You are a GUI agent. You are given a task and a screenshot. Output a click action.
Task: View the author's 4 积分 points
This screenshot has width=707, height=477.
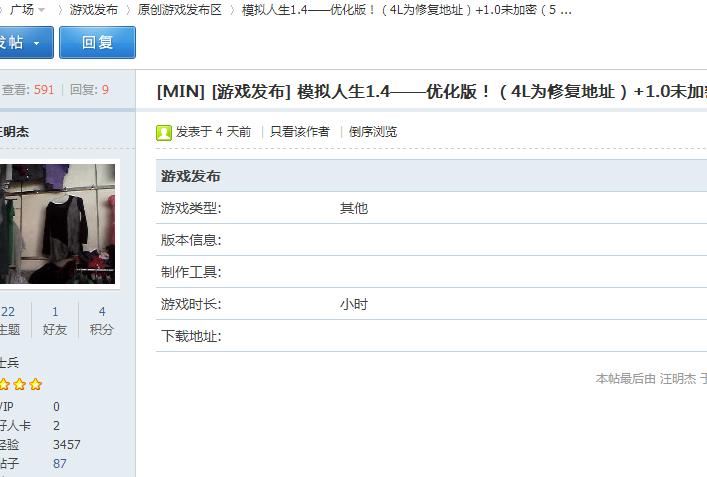(x=101, y=320)
